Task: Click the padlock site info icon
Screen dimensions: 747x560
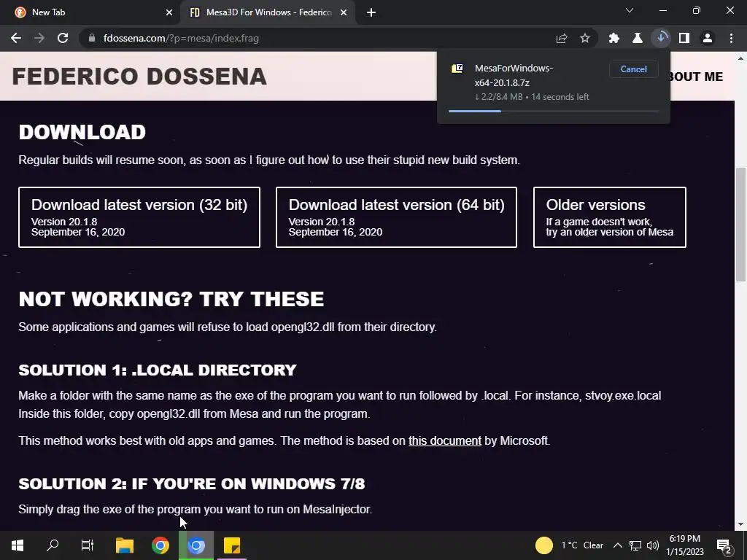Action: 92,38
